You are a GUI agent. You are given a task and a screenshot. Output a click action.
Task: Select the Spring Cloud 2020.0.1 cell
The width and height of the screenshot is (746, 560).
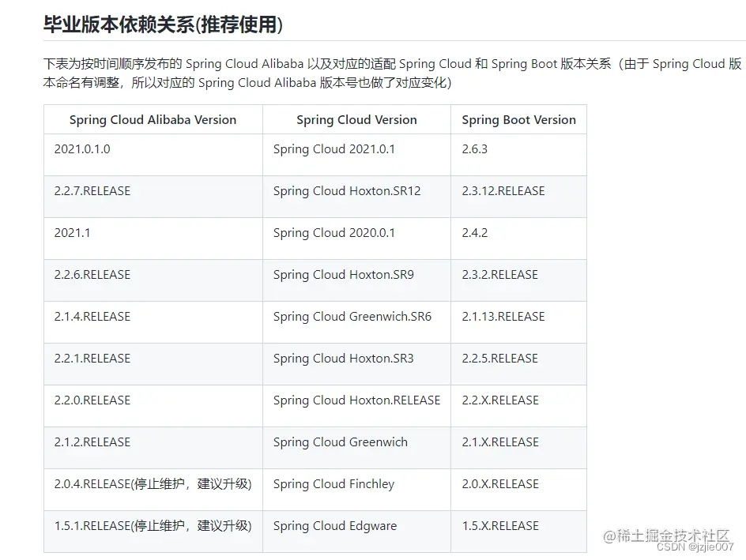click(357, 239)
